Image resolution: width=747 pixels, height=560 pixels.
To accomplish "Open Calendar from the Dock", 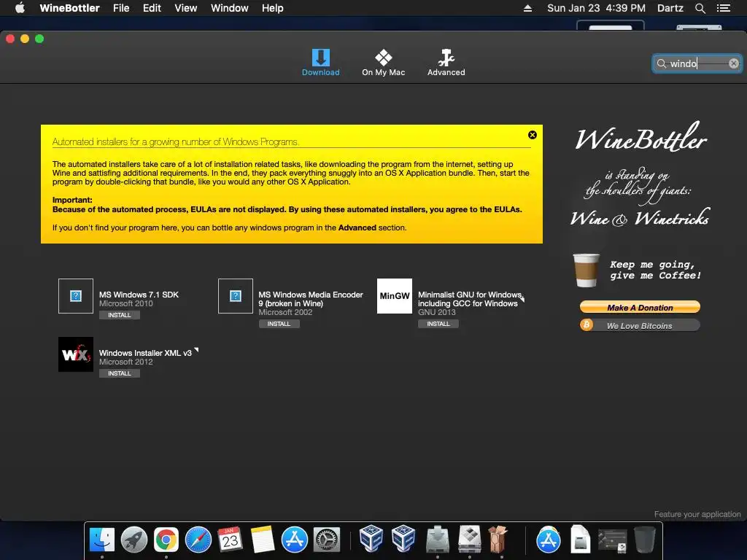I will (230, 540).
